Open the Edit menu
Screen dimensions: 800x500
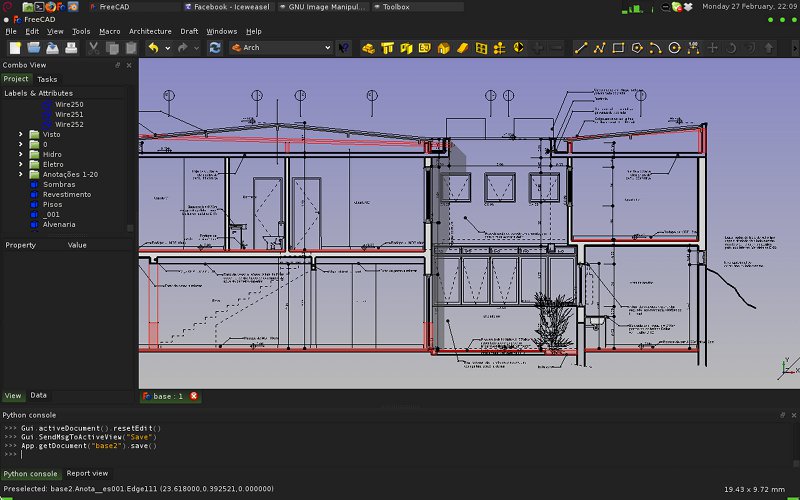click(x=32, y=31)
